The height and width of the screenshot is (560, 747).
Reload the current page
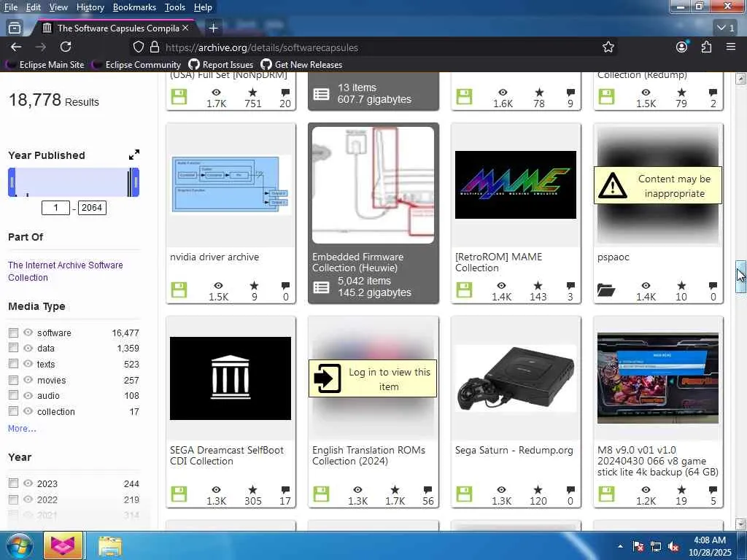click(x=66, y=47)
